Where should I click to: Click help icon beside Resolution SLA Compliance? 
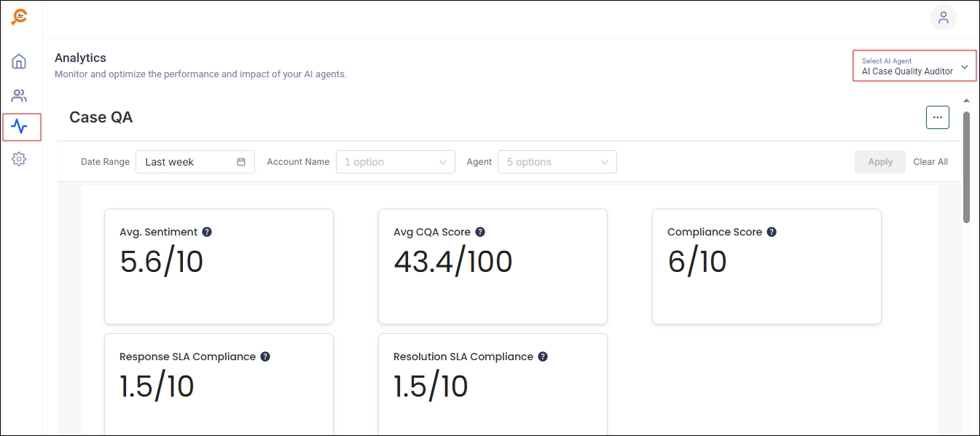pyautogui.click(x=543, y=357)
